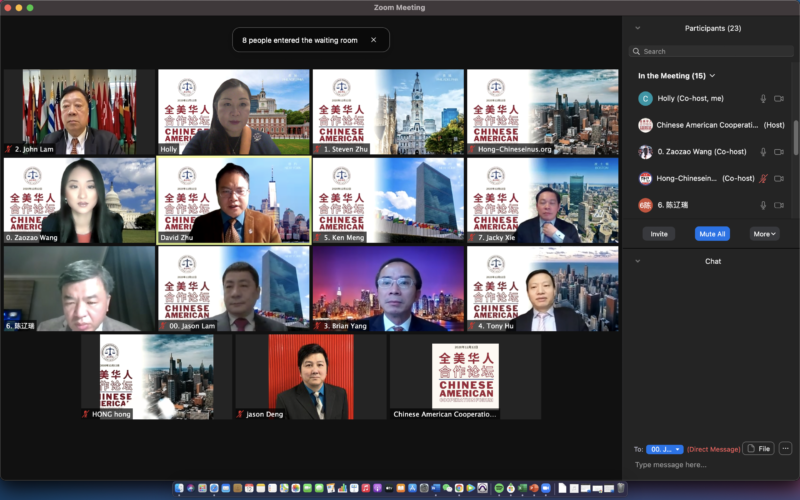Open the Trash in the Dock
Screen dimensions: 800x500
pos(621,489)
